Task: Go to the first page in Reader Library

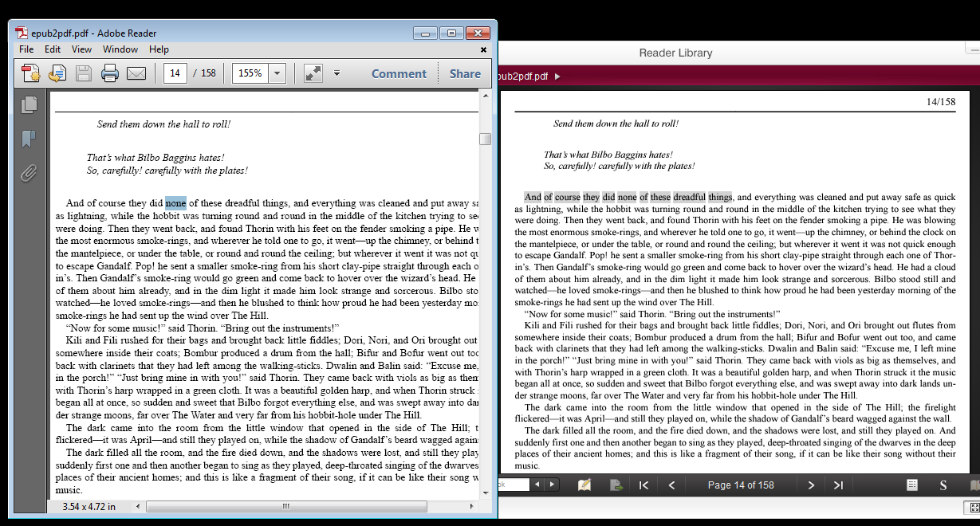Action: click(644, 485)
